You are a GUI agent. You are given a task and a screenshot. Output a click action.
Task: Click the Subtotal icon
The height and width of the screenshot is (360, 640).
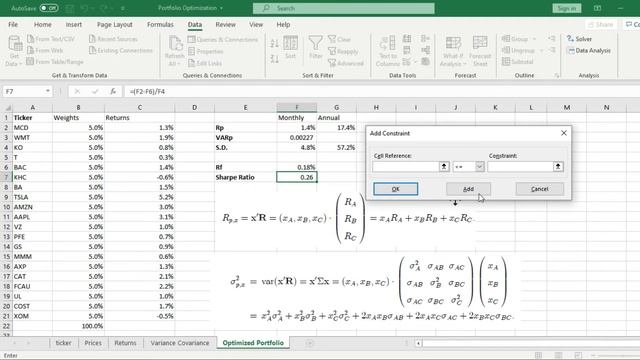click(x=506, y=62)
